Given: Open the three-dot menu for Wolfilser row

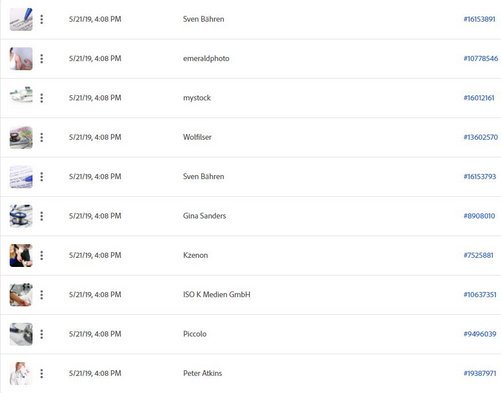Looking at the screenshot, I should tap(42, 137).
